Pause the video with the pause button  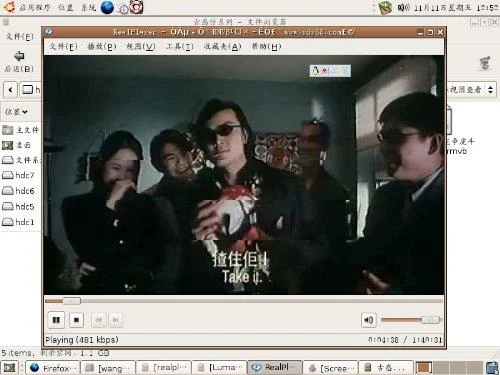pyautogui.click(x=56, y=320)
